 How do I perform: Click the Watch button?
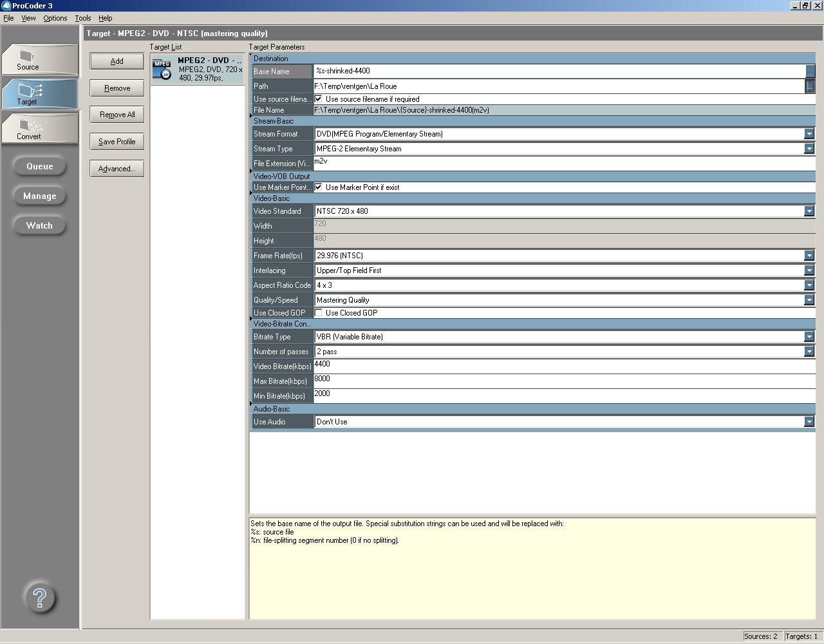pos(39,225)
